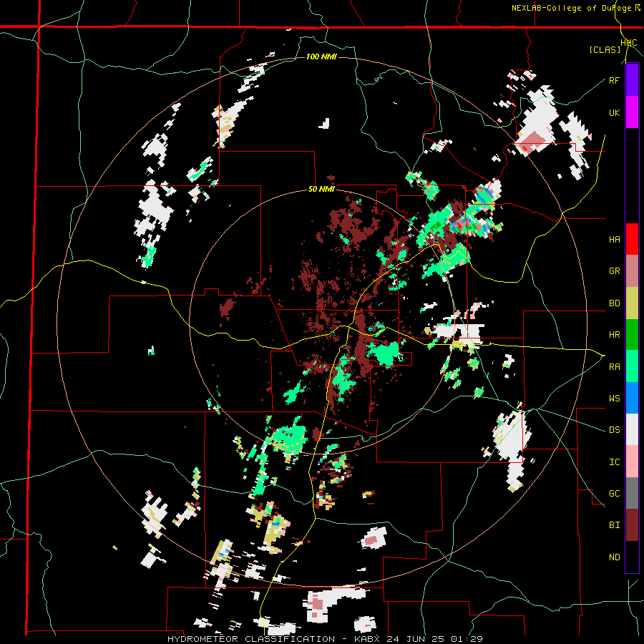
Task: Click the [CLAS] legend header text
Action: 605,49
